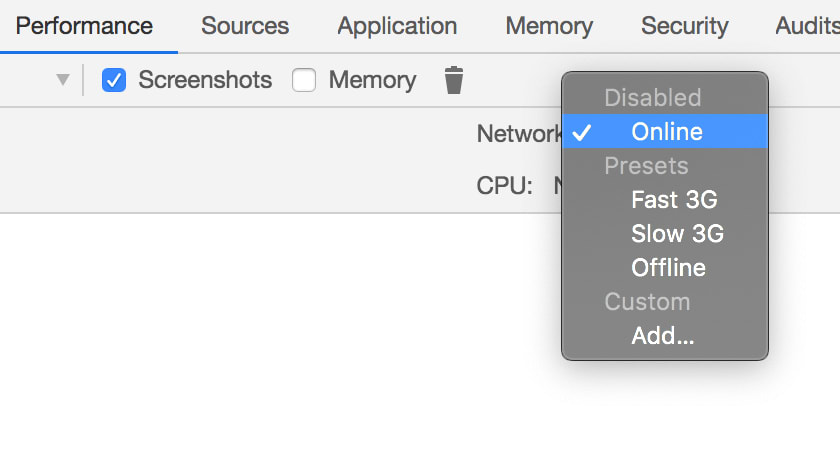Open the Application tab
This screenshot has height=462, width=840.
click(397, 26)
